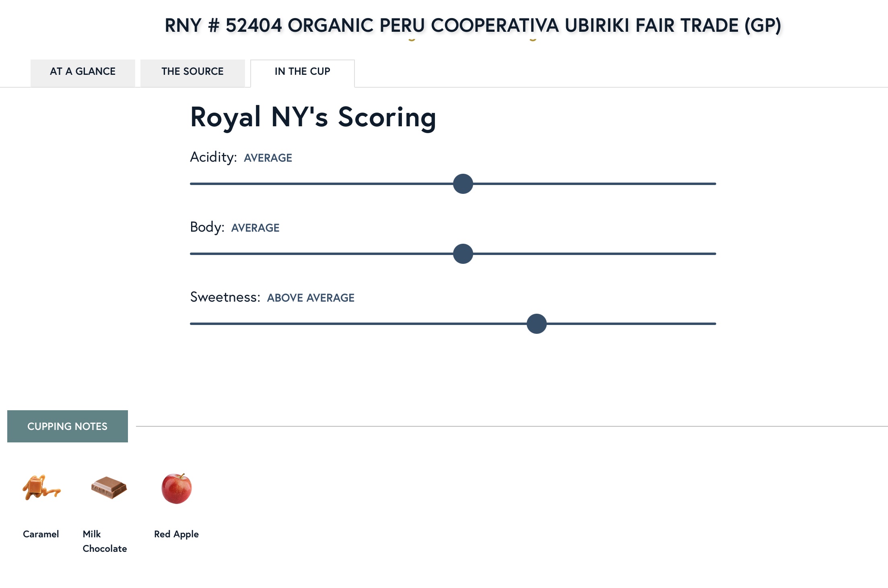Click the Body slider handle
Screen dimensions: 888x588
point(463,254)
